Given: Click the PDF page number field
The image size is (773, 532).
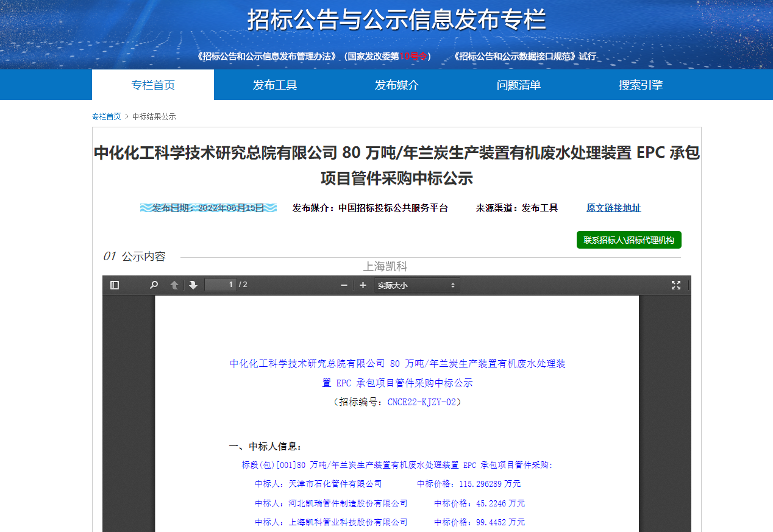Looking at the screenshot, I should tap(220, 285).
